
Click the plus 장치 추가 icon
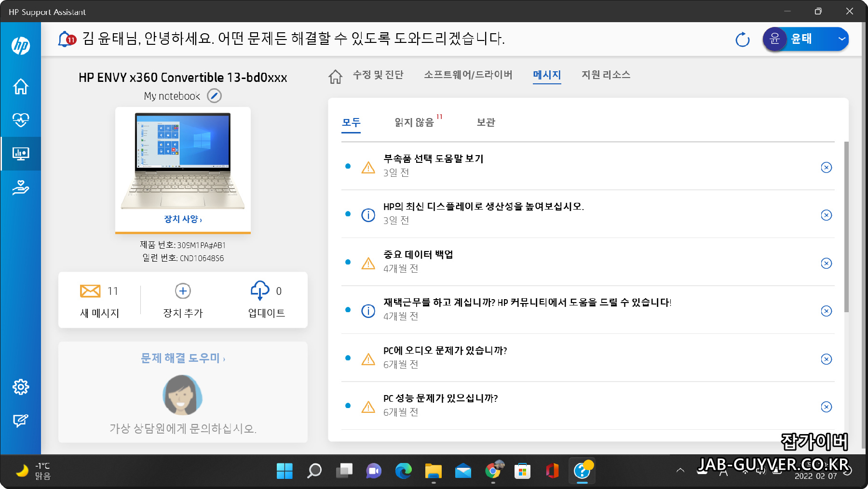tap(183, 291)
